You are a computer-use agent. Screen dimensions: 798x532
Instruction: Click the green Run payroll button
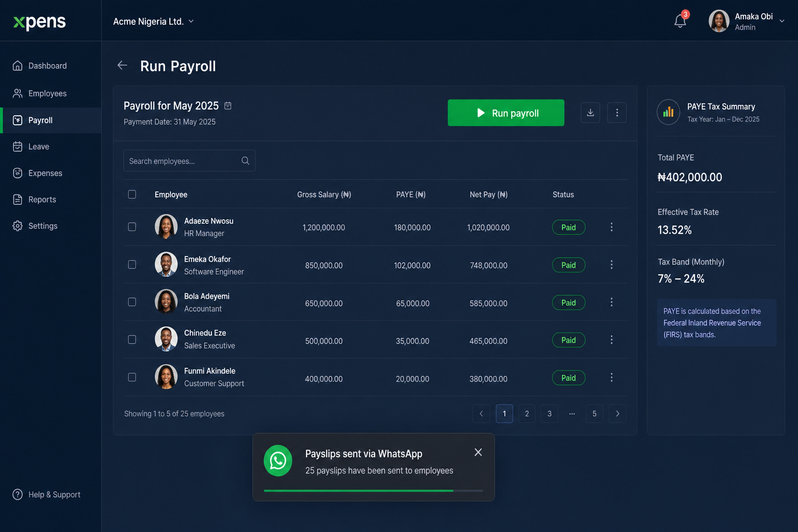(x=506, y=113)
